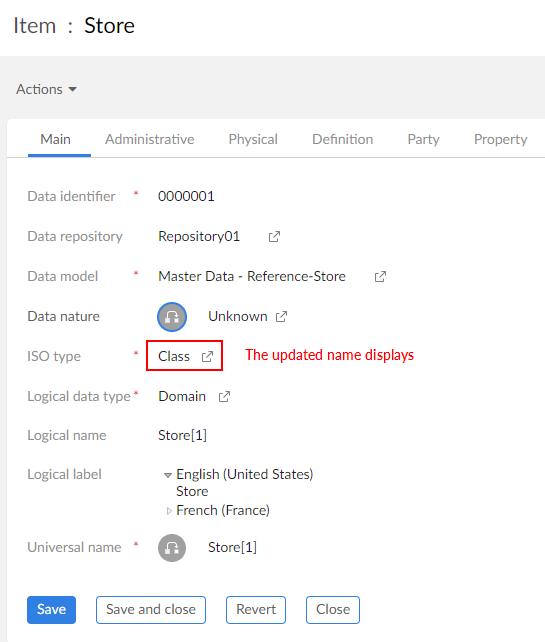This screenshot has height=642, width=545.
Task: Expand the French (France) label
Action: pos(169,511)
